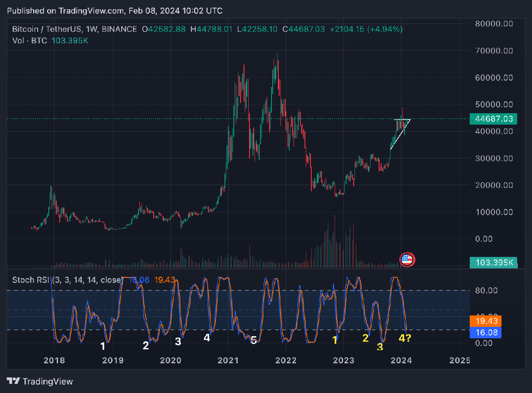
Task: Click the US flag event icon
Action: [x=407, y=259]
